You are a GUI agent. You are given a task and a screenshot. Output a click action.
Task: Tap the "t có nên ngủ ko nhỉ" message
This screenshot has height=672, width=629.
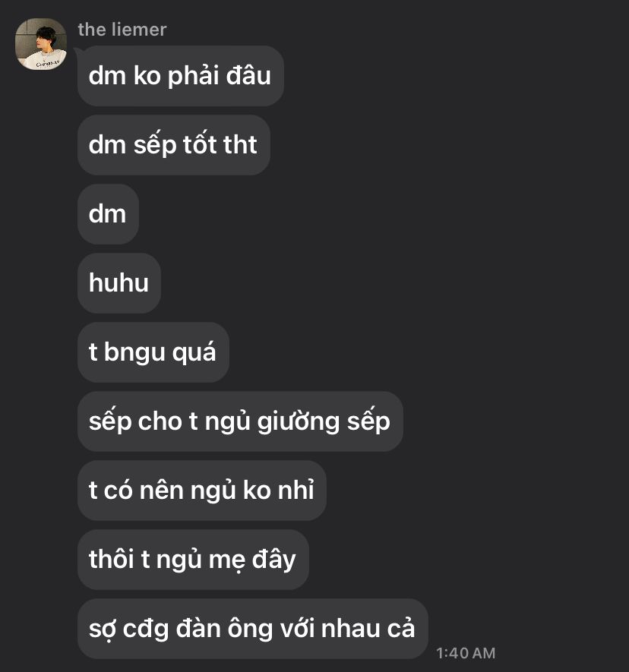pyautogui.click(x=202, y=491)
